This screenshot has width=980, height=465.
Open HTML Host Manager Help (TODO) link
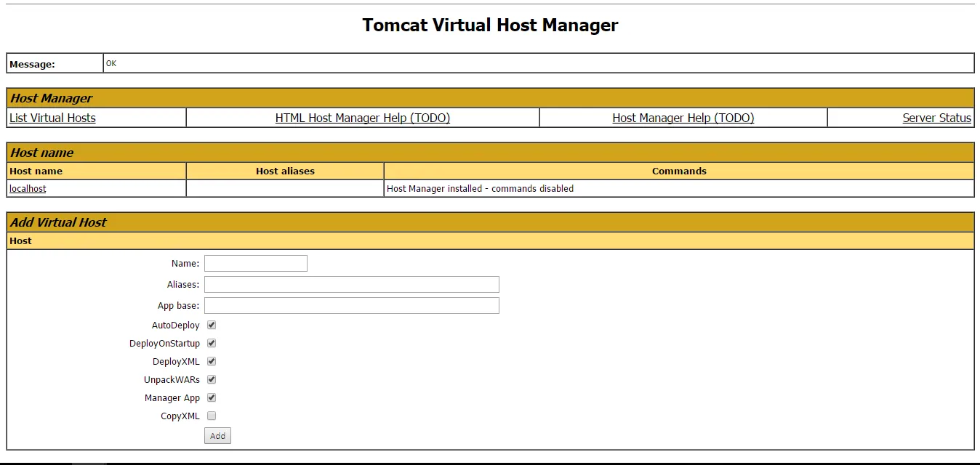pos(363,118)
